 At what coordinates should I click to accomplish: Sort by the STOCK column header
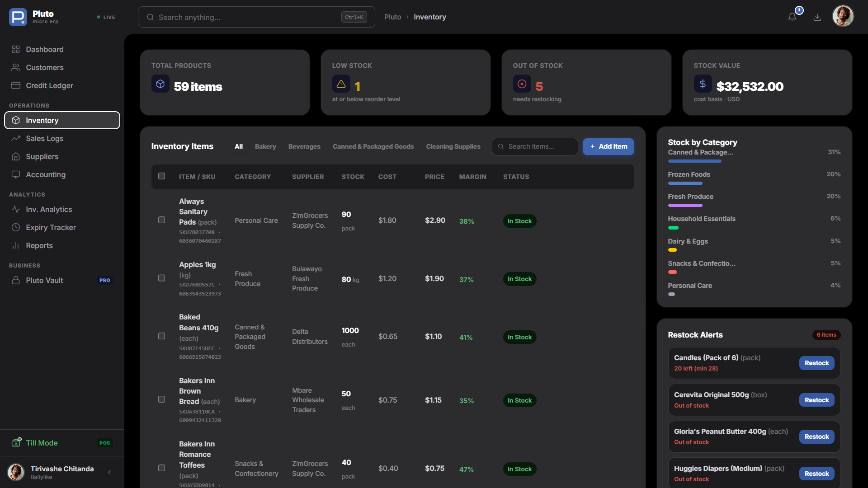[353, 177]
